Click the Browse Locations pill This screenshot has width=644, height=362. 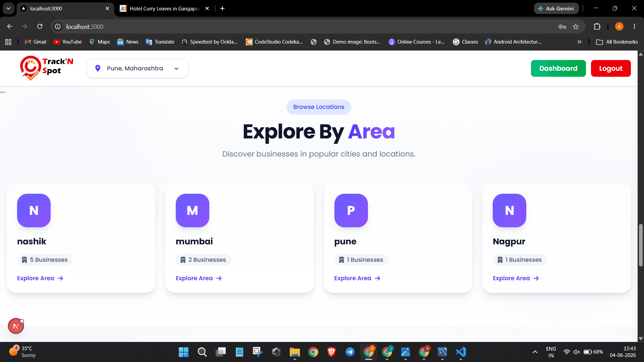point(319,107)
